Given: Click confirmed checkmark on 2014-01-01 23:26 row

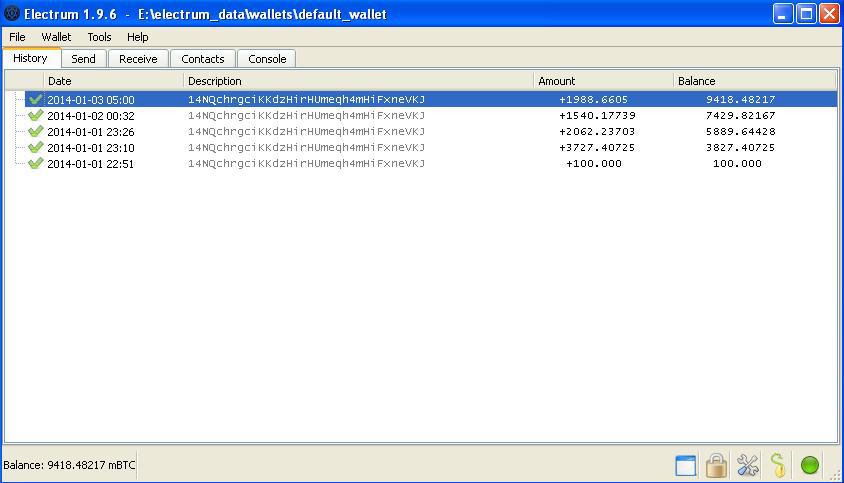Looking at the screenshot, I should pyautogui.click(x=36, y=131).
